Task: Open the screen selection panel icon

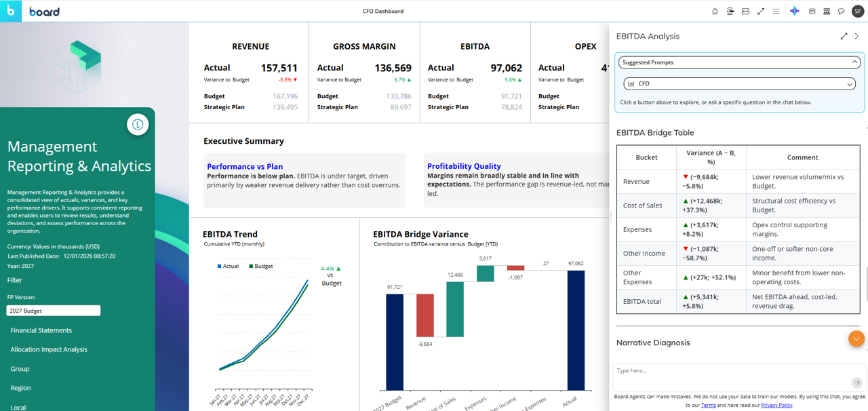Action: coord(730,12)
